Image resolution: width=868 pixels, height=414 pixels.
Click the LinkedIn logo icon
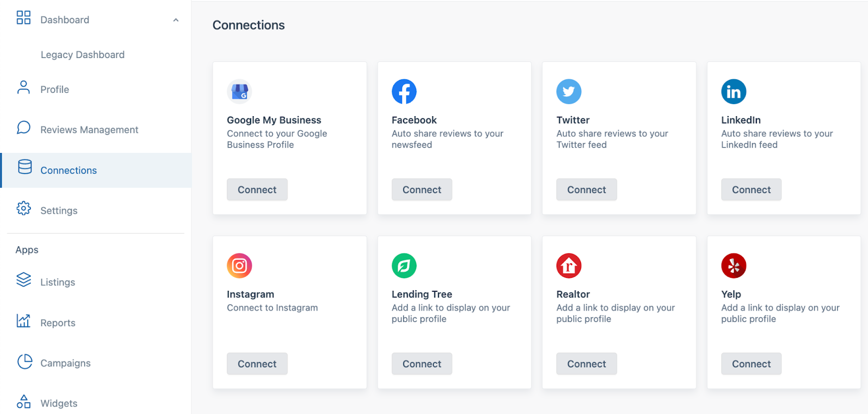tap(733, 92)
